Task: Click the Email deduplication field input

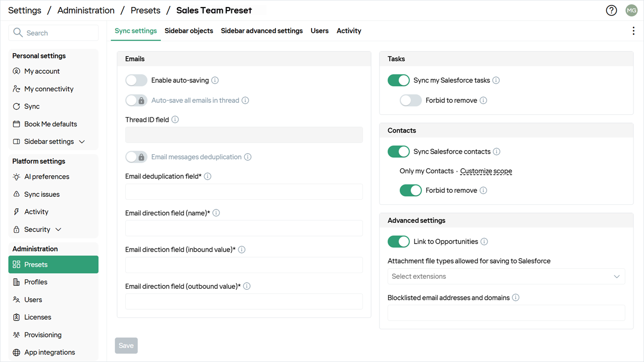Action: [x=244, y=192]
